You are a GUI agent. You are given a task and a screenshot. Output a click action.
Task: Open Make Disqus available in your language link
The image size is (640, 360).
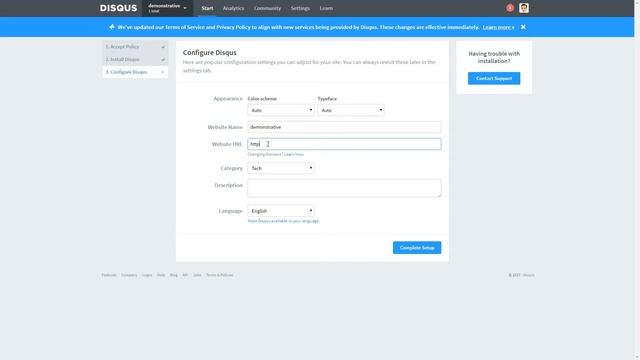pos(283,221)
